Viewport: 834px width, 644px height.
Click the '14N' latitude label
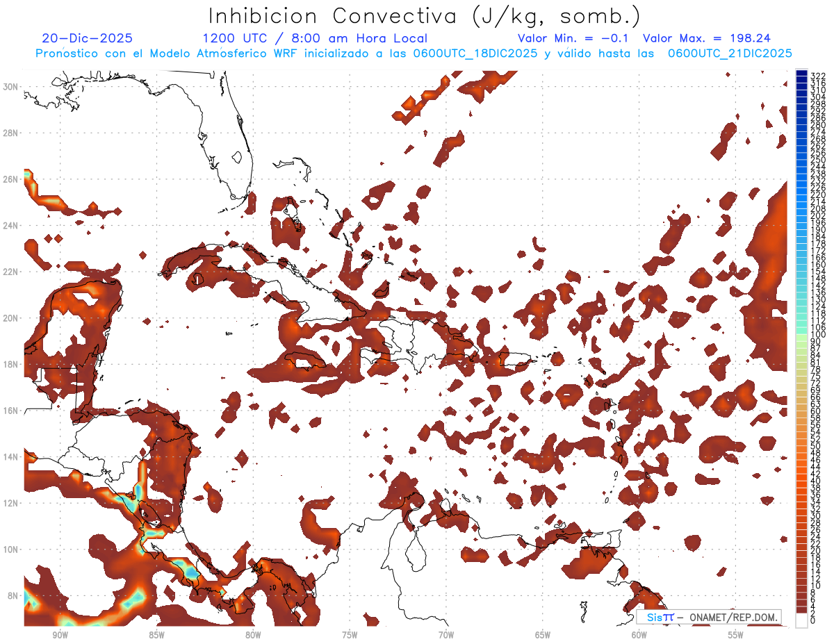coord(10,456)
